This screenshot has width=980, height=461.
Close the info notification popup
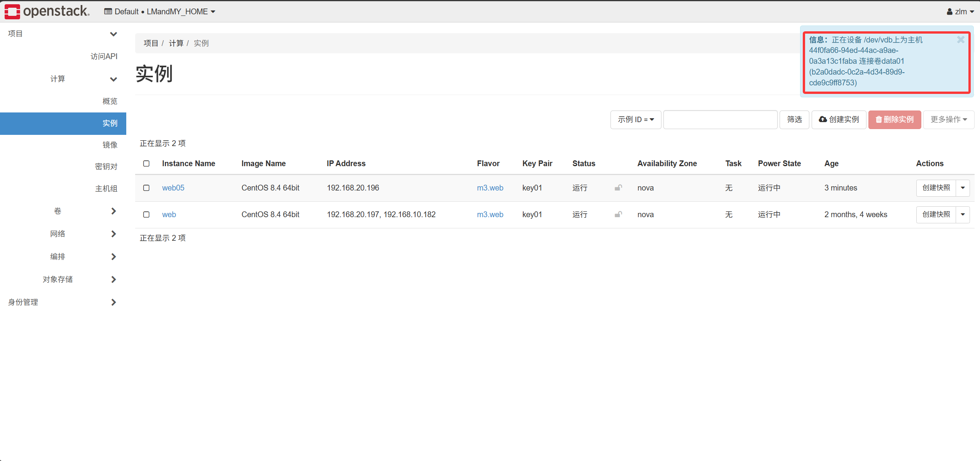pyautogui.click(x=961, y=39)
